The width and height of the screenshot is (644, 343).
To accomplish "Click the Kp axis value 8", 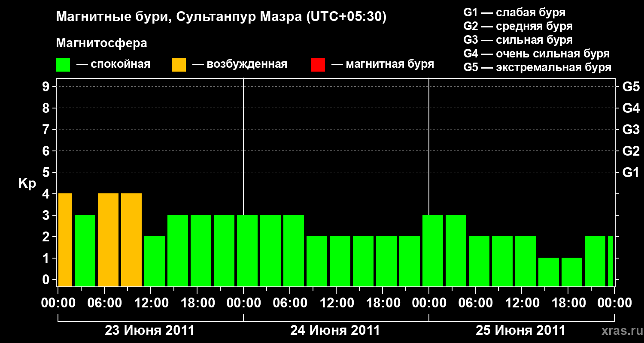I will coord(46,108).
